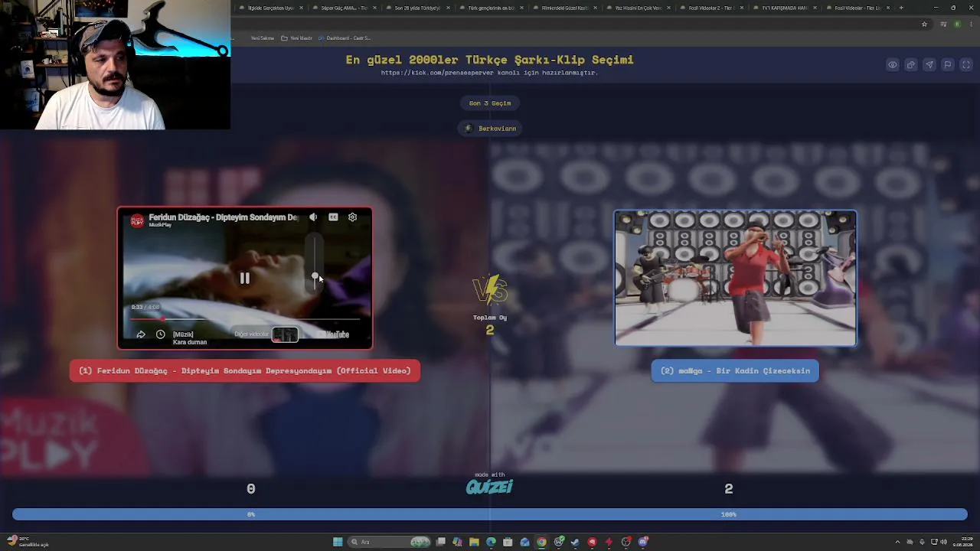The width and height of the screenshot is (980, 551).
Task: Click the red video progress bar
Action: click(x=245, y=318)
